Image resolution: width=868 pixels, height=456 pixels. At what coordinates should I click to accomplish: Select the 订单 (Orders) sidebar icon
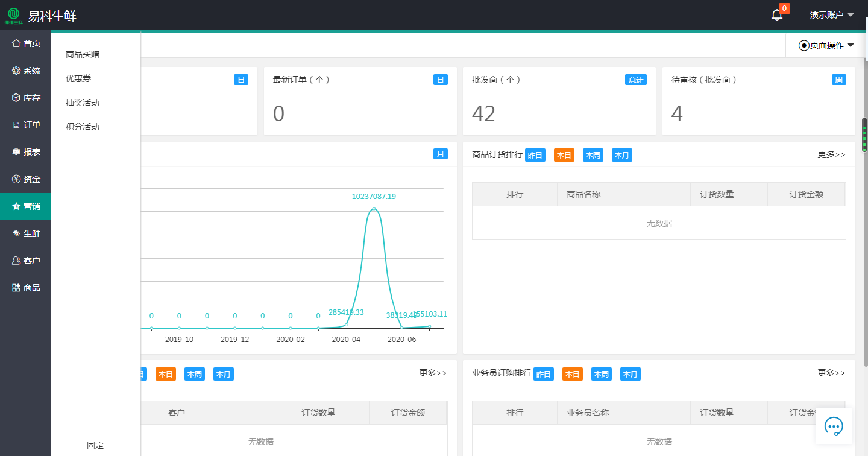pyautogui.click(x=25, y=124)
